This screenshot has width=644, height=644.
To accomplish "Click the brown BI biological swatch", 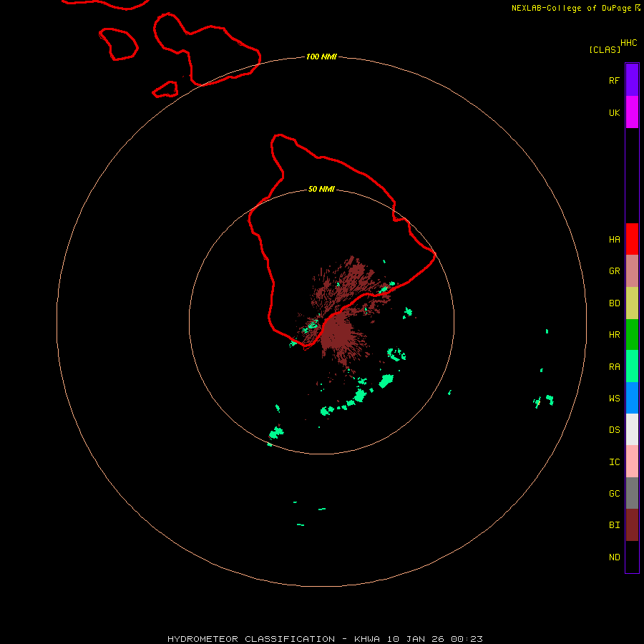I will pos(632,525).
